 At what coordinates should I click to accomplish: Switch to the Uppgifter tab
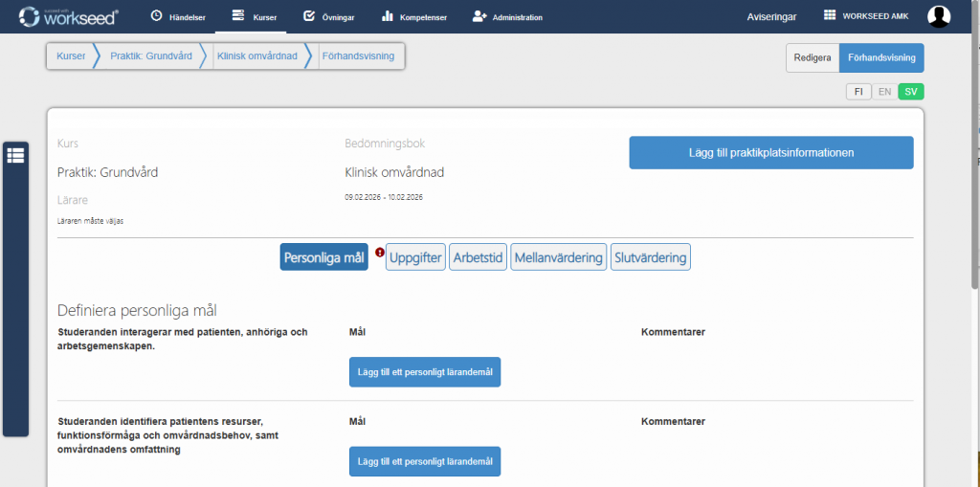pos(415,257)
